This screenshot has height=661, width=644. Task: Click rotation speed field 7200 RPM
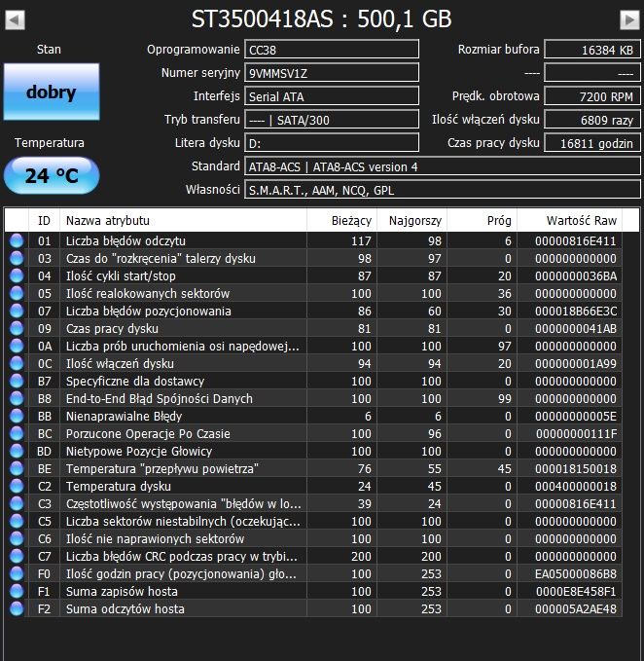(592, 96)
